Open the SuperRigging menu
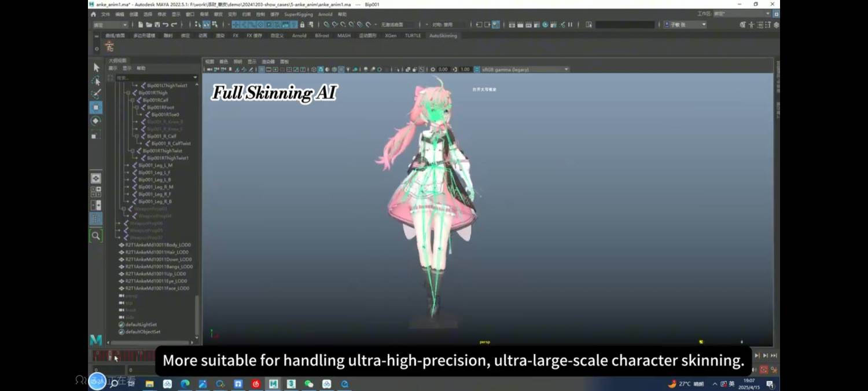868x391 pixels. pos(298,14)
